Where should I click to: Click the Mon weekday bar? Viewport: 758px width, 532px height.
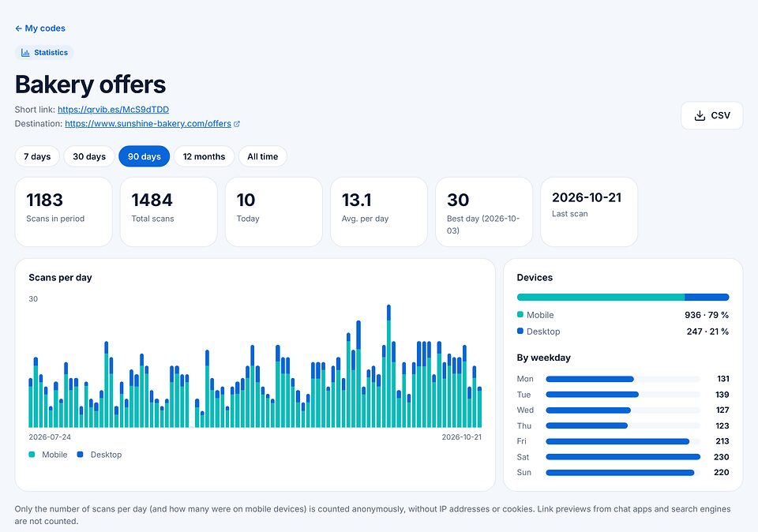623,380
